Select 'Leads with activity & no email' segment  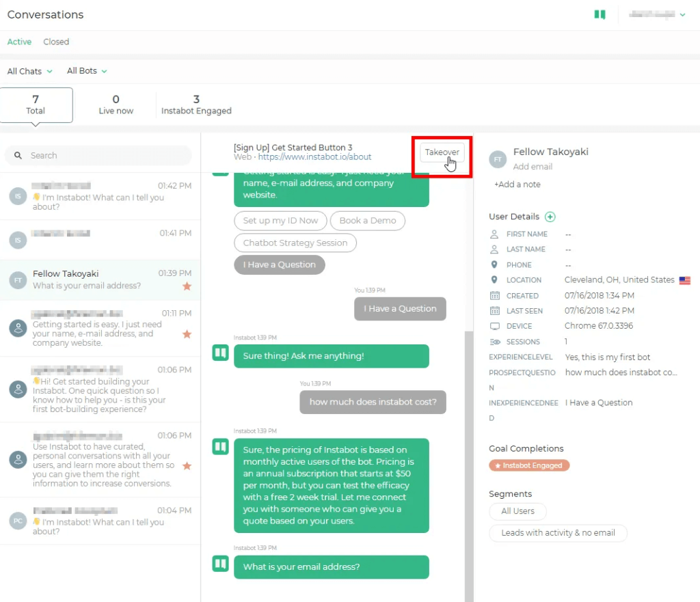pos(558,533)
